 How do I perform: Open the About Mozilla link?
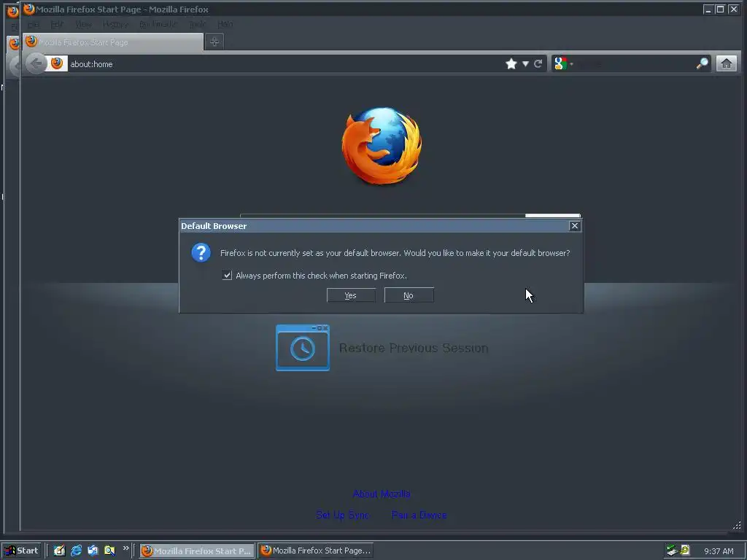click(382, 494)
